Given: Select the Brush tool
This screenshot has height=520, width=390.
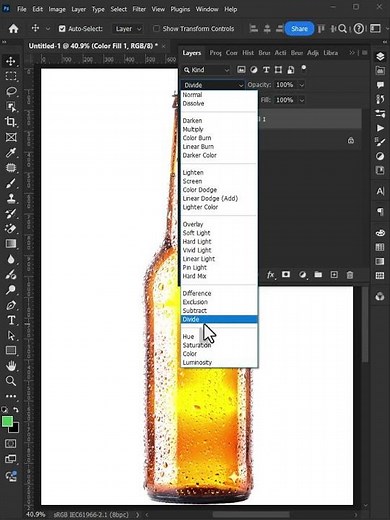Looking at the screenshot, I should [x=11, y=183].
